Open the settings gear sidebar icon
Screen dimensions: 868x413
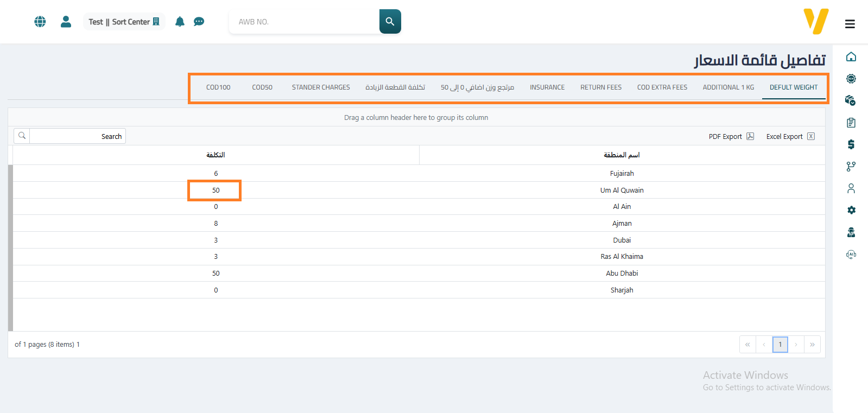pyautogui.click(x=851, y=210)
